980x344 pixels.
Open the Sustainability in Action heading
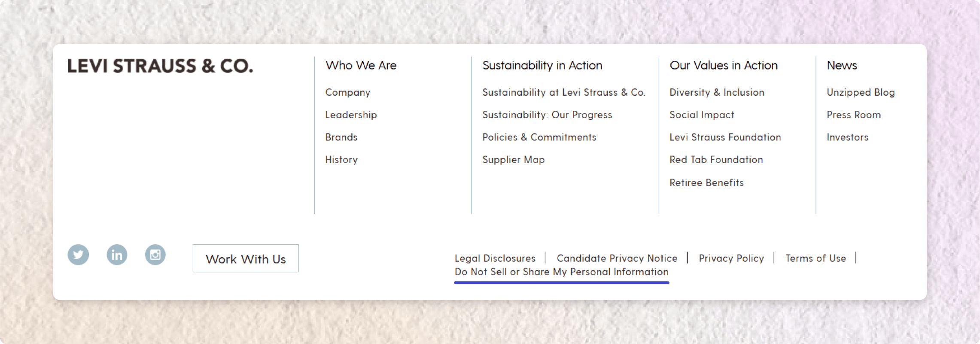pos(542,65)
